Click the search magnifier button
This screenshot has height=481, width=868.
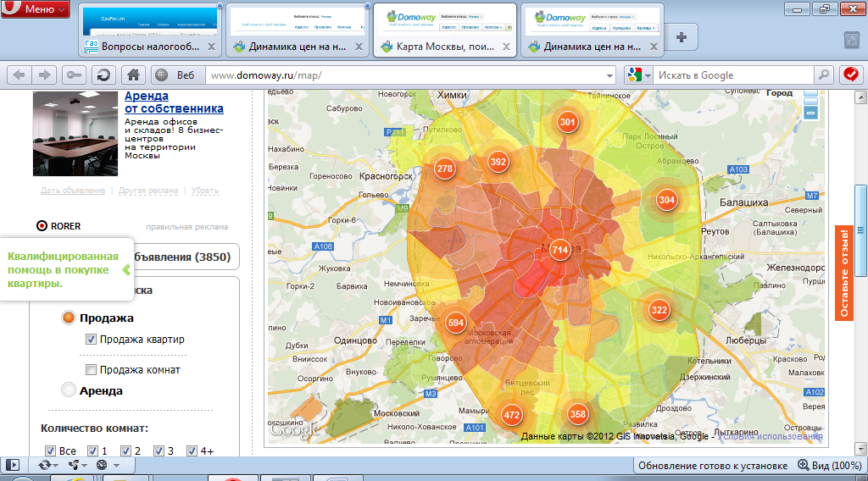[824, 75]
